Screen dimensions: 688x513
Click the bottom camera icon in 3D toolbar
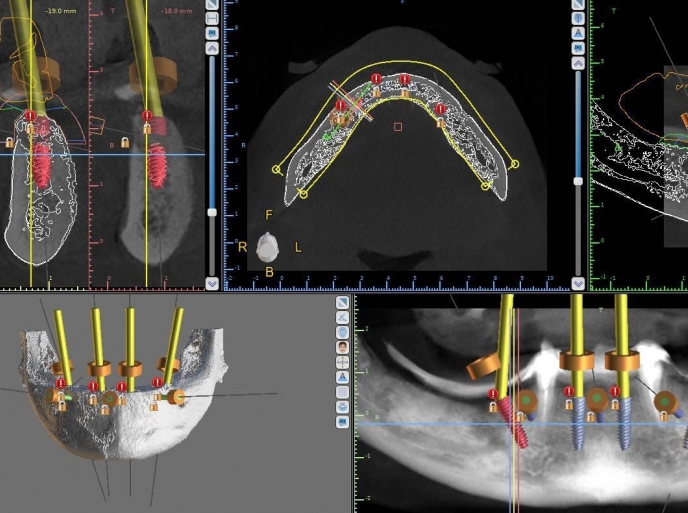(342, 422)
